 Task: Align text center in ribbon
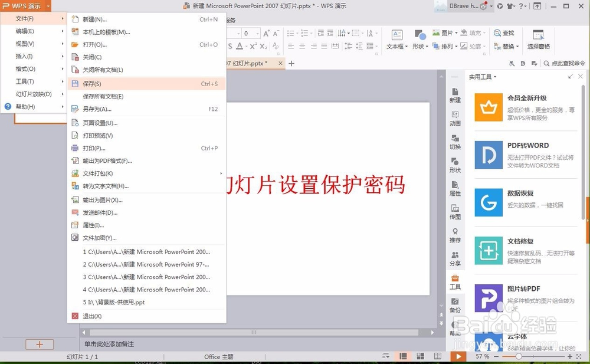302,46
